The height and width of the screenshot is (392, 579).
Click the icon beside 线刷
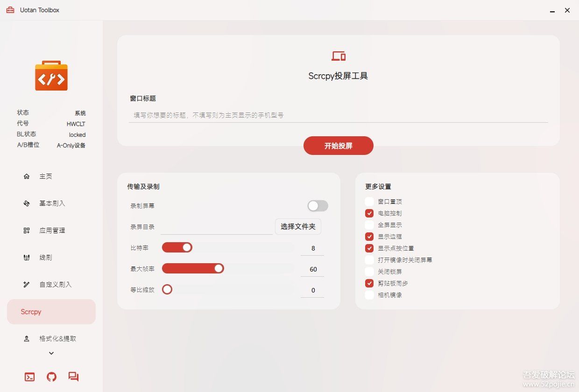tap(27, 258)
